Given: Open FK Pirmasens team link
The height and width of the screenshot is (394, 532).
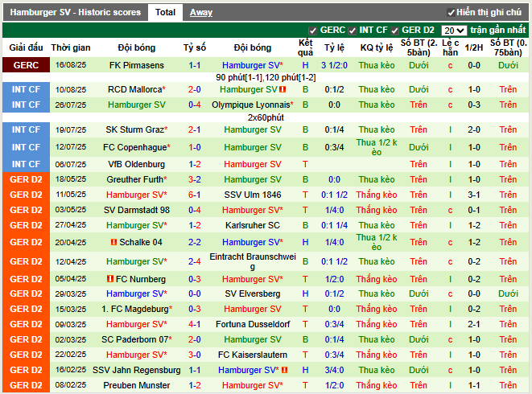Looking at the screenshot, I should (x=136, y=65).
